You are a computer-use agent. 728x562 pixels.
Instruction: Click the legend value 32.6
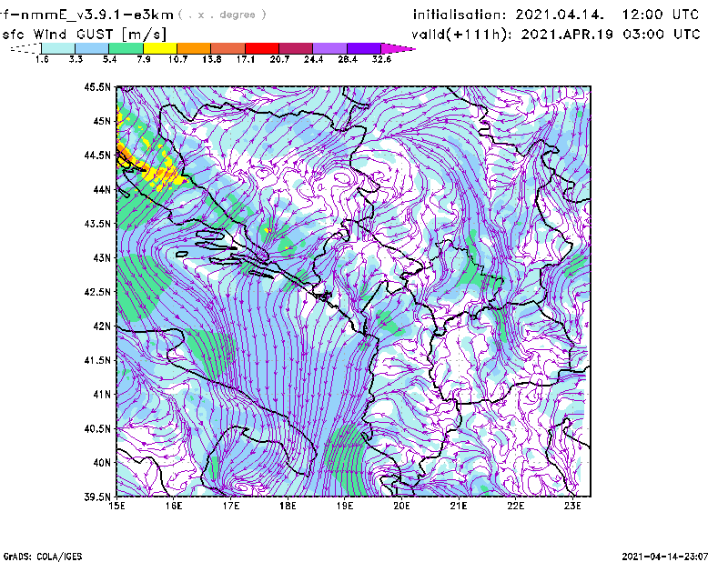coord(381,59)
